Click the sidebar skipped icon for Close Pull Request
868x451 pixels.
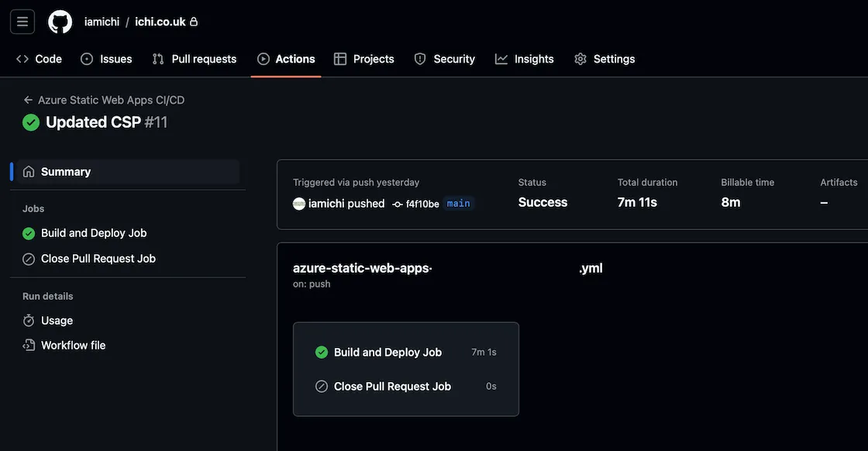28,259
